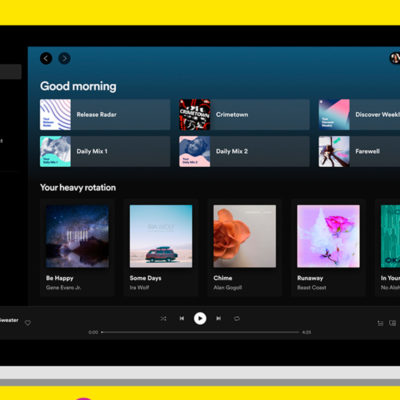
Task: Toggle repeat mode
Action: (237, 319)
